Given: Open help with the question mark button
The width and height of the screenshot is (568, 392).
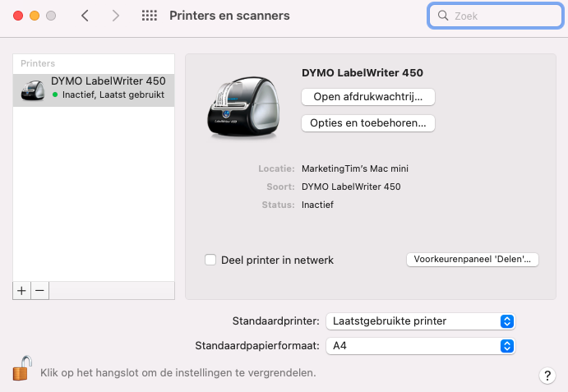Looking at the screenshot, I should tap(547, 375).
